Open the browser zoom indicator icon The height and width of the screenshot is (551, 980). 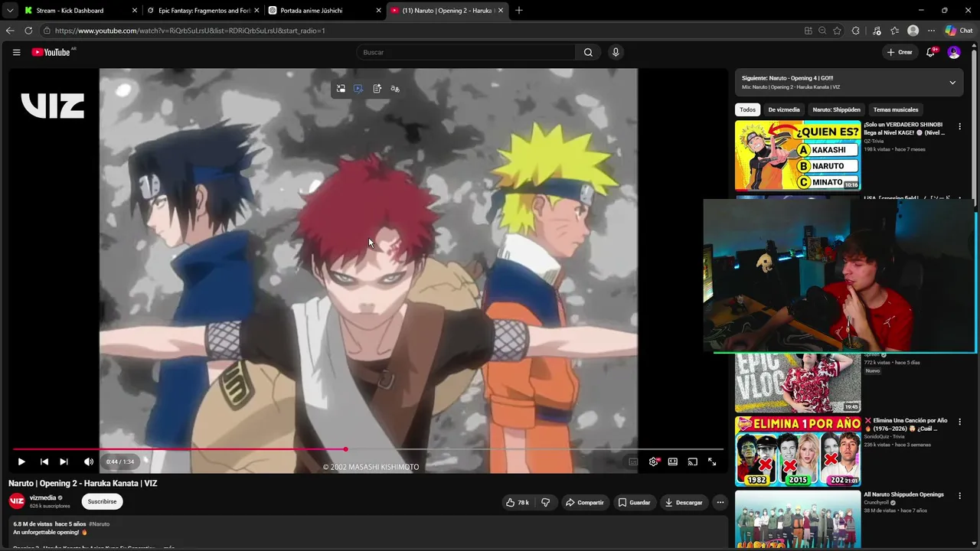(x=822, y=31)
